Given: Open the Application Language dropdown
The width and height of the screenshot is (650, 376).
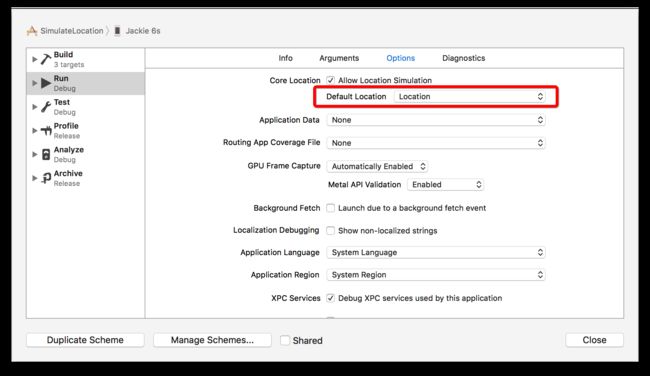Looking at the screenshot, I should [436, 252].
